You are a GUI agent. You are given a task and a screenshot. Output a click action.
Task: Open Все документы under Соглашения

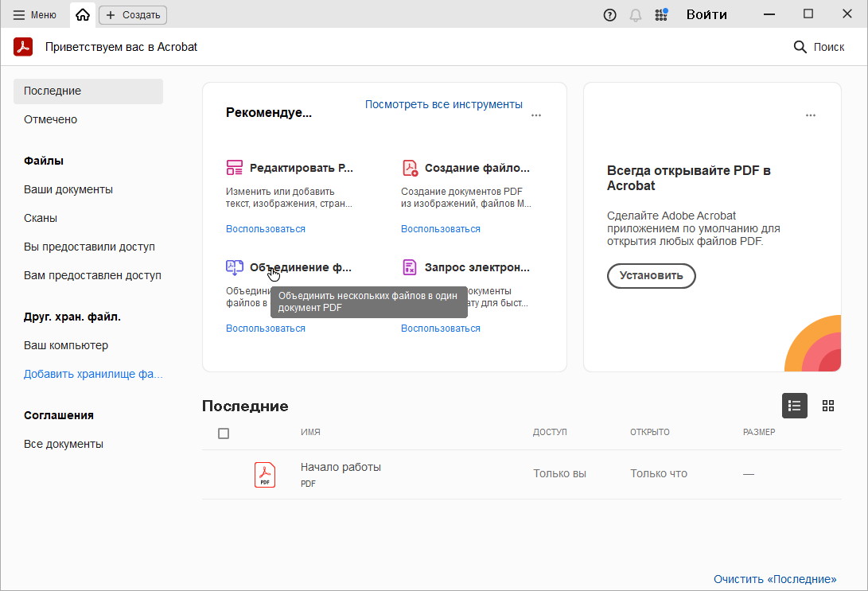[64, 444]
